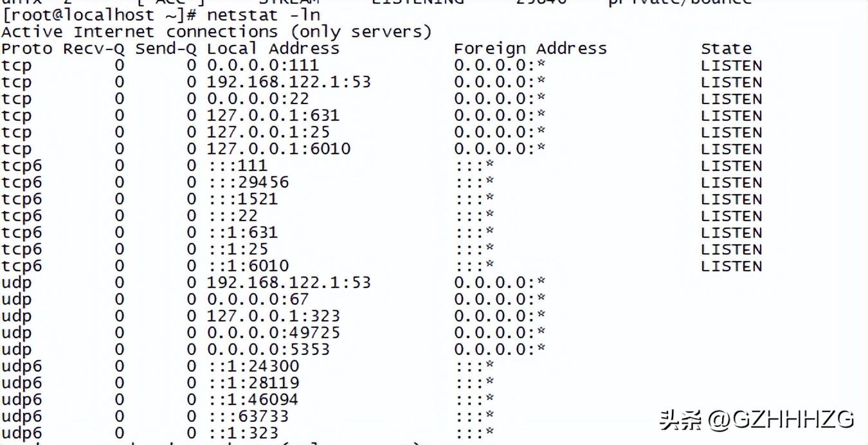Select the 127.0.0.1:323 udp entry

(x=273, y=316)
